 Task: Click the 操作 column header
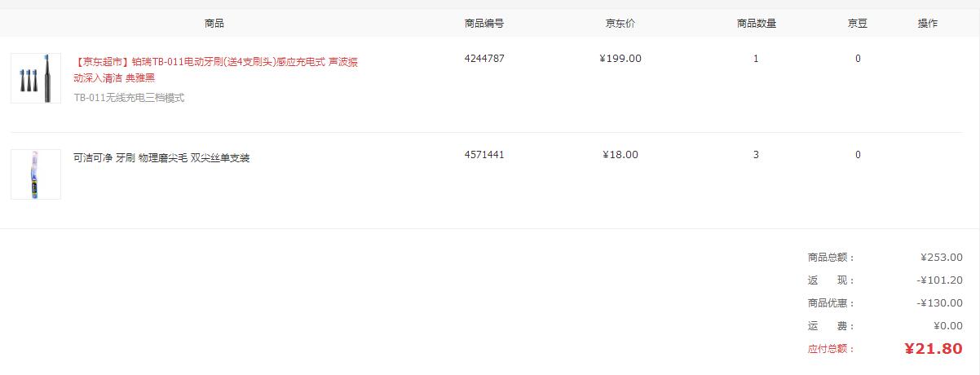click(928, 24)
